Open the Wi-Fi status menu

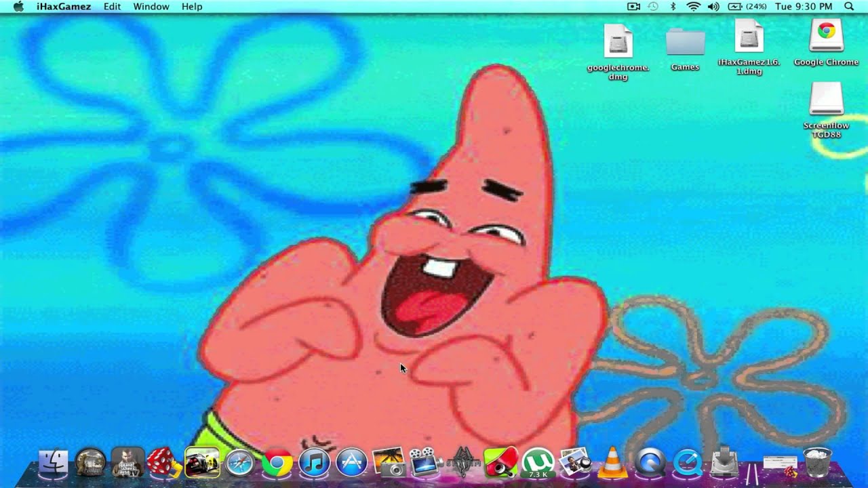coord(693,6)
